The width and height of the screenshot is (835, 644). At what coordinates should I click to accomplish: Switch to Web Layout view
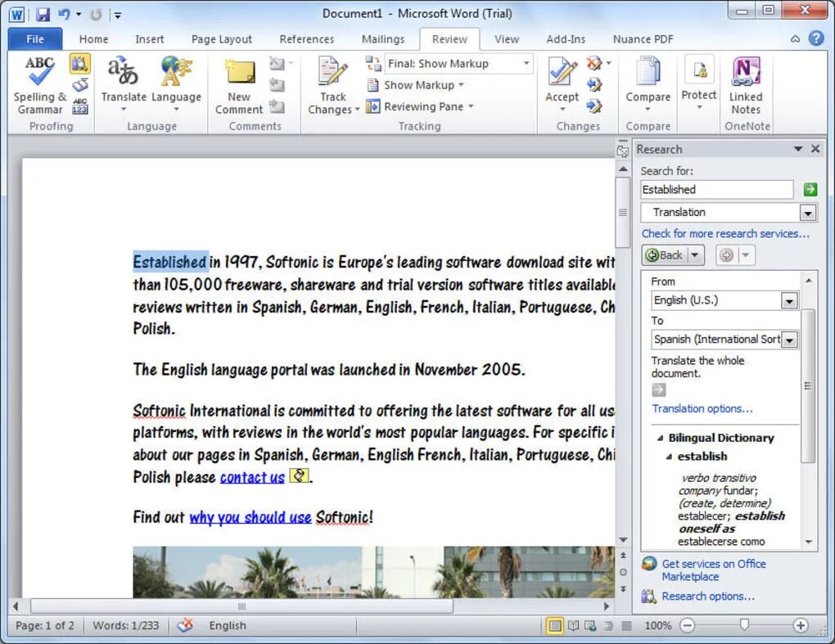590,625
